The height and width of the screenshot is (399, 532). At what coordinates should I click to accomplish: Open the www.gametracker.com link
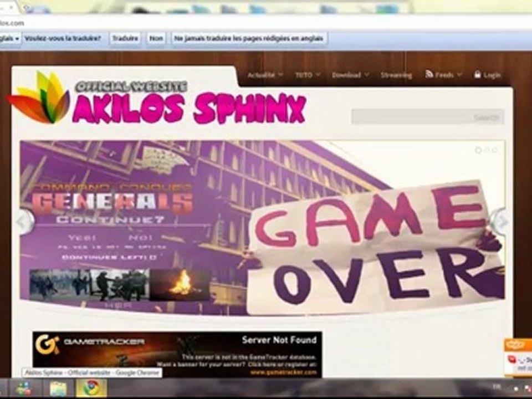283,372
